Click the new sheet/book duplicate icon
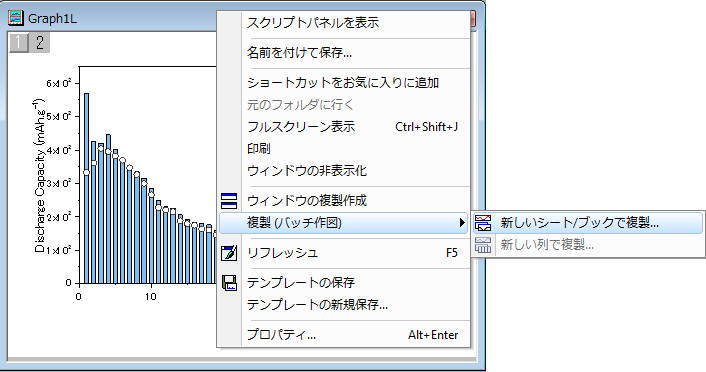Screen dimensions: 706x372 click(x=483, y=223)
